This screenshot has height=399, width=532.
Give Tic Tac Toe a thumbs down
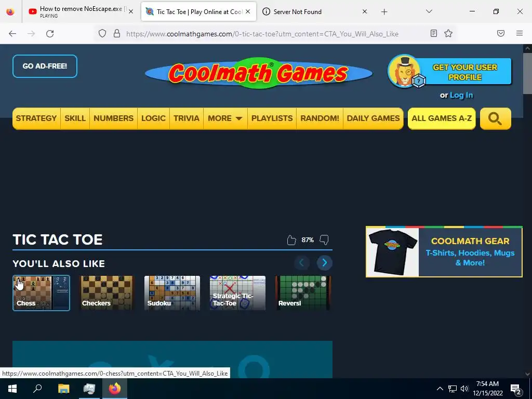coord(324,240)
